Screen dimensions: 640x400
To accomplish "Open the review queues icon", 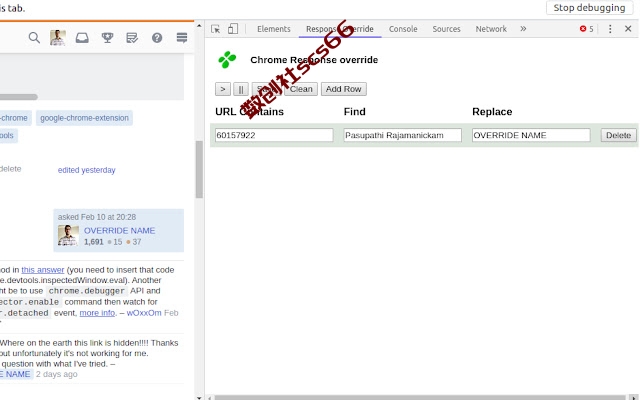I will (132, 38).
